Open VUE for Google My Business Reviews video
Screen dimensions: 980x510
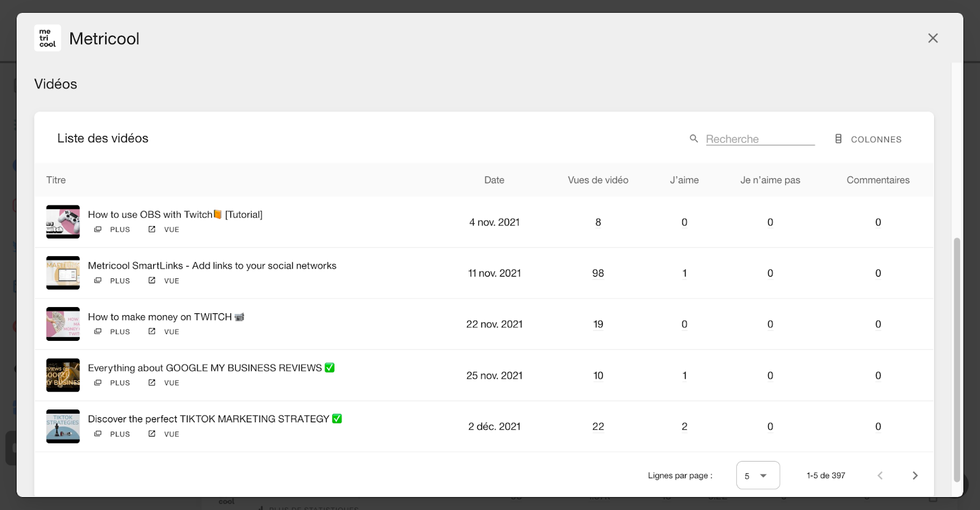click(164, 382)
